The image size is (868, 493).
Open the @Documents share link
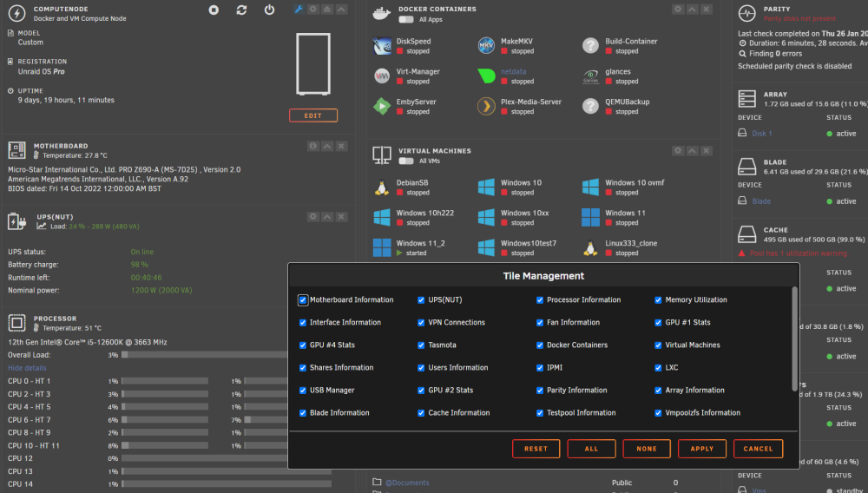click(407, 483)
